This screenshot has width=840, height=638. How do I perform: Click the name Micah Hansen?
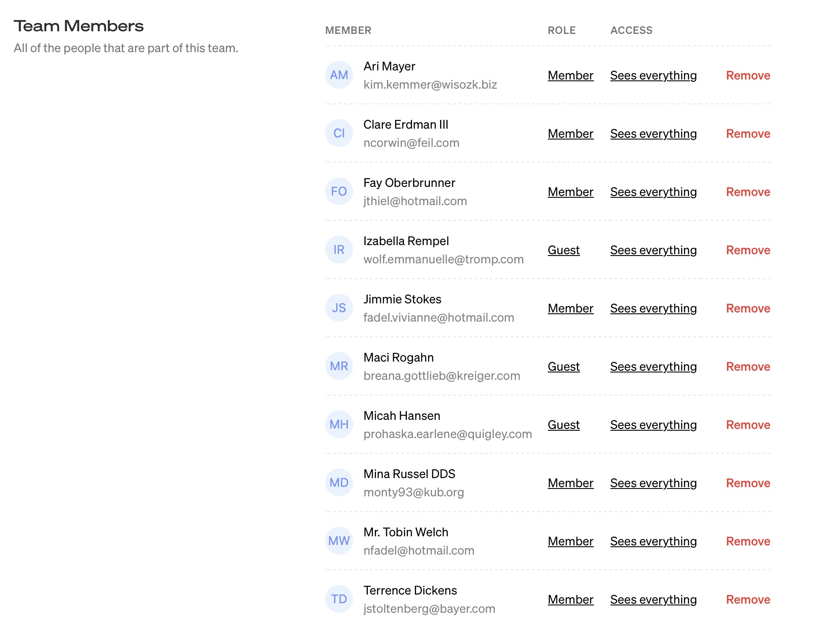(x=402, y=415)
